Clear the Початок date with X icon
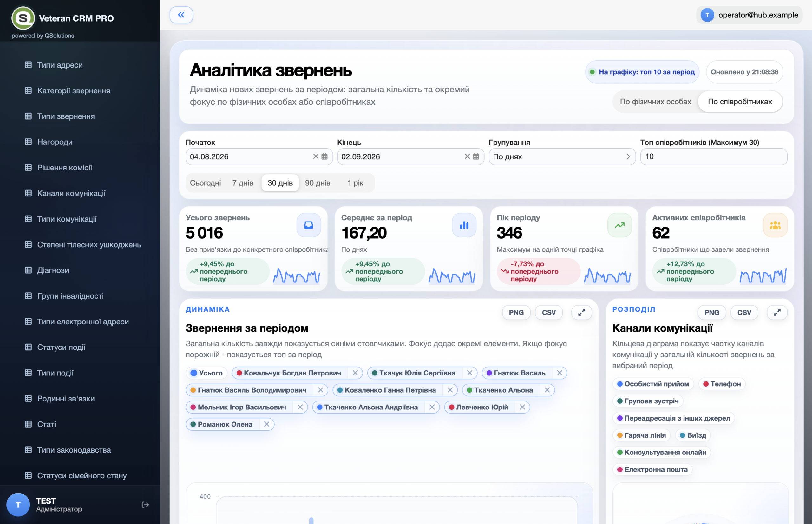The image size is (812, 524). coord(316,156)
